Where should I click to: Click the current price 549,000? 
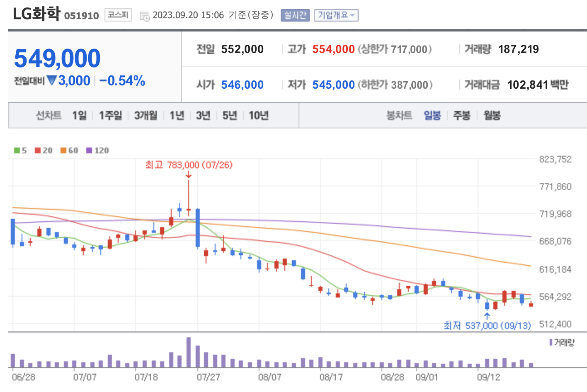click(57, 58)
